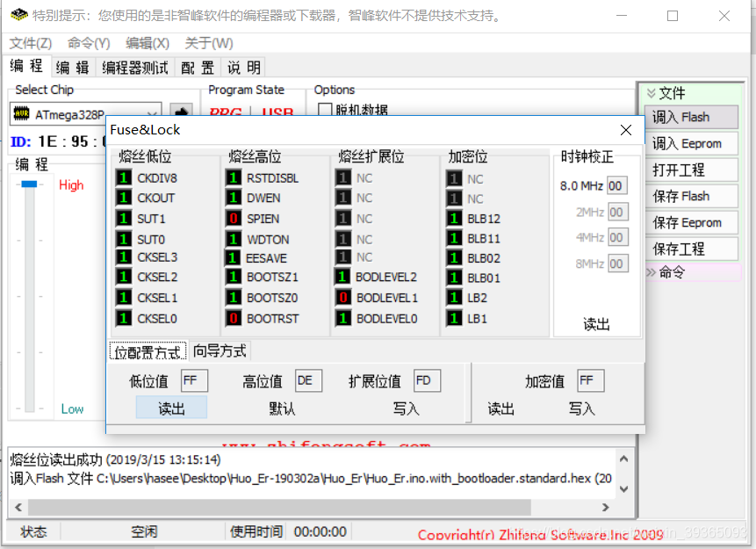Click the black programmer icon next to chip dropdown
This screenshot has height=549, width=756.
(x=182, y=112)
